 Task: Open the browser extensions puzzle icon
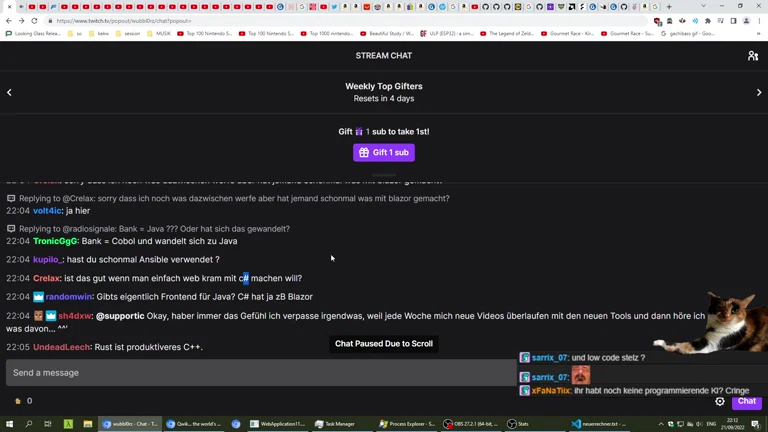pos(708,21)
